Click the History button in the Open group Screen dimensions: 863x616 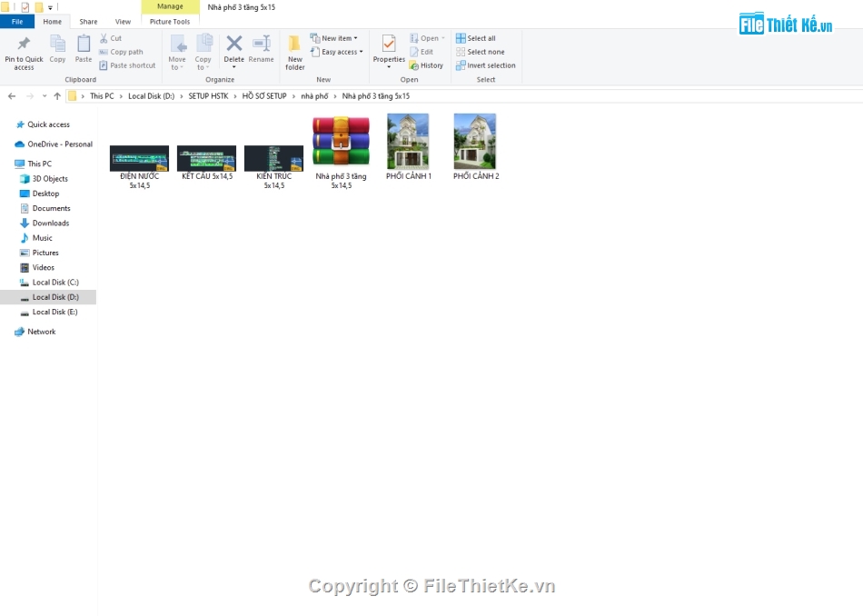427,65
